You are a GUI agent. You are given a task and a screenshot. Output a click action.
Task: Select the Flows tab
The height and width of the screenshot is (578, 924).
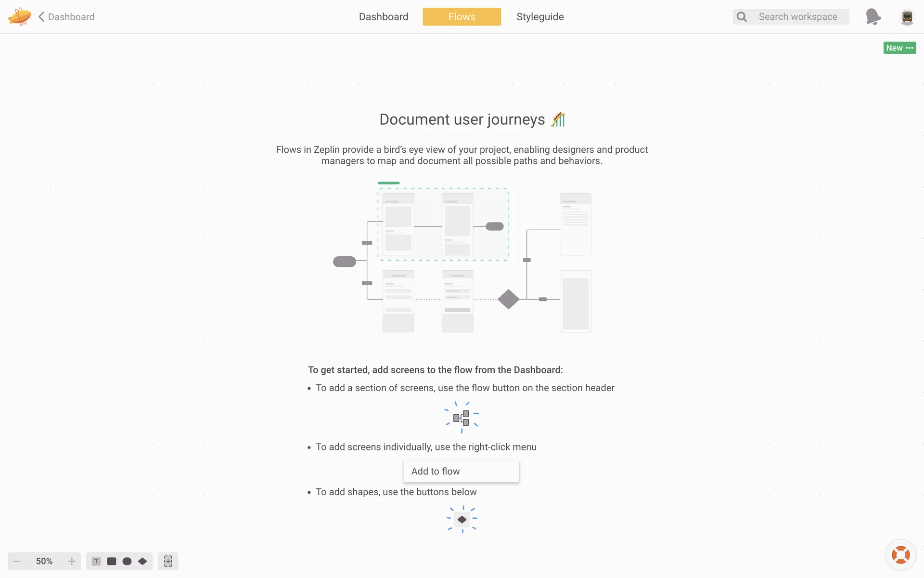(462, 17)
